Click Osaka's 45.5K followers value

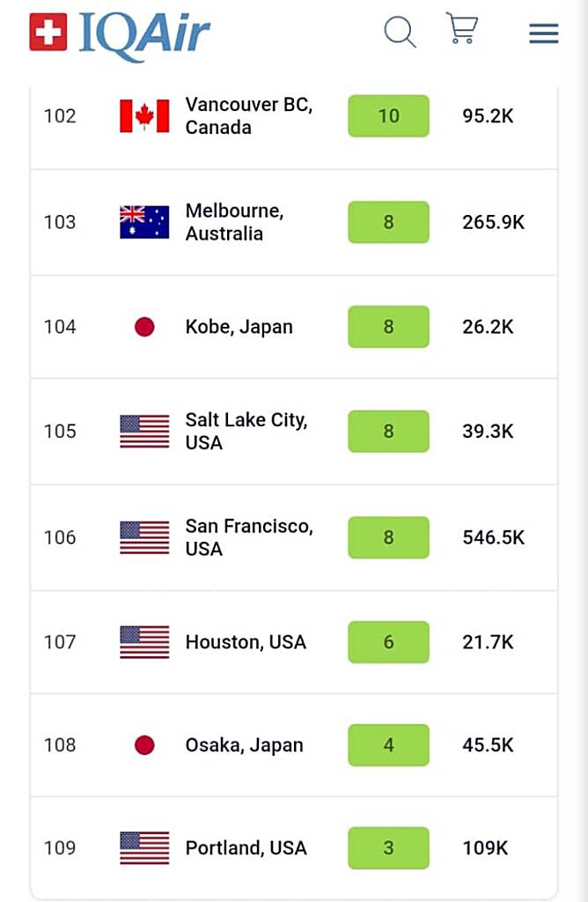click(488, 745)
